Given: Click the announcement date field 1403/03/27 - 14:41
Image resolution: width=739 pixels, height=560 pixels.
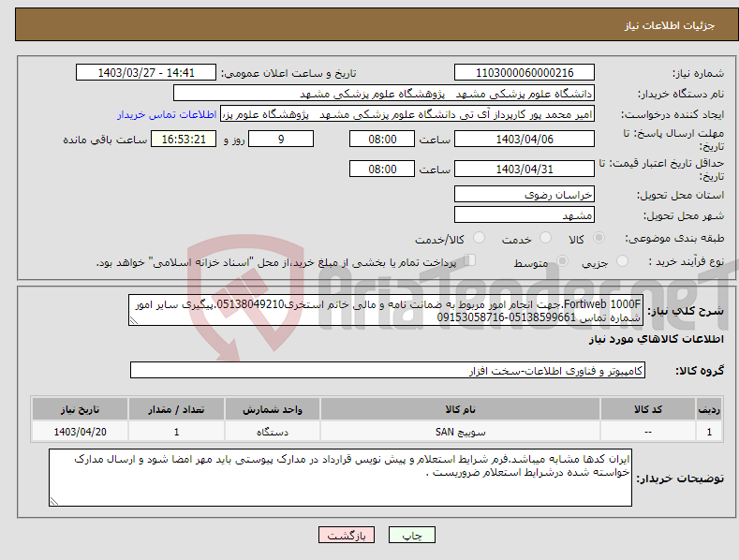Looking at the screenshot, I should pyautogui.click(x=145, y=73).
